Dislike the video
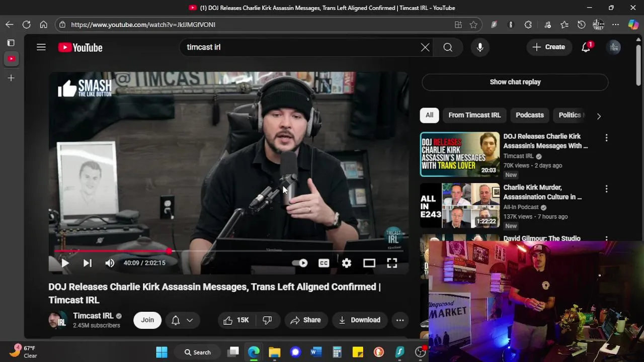The height and width of the screenshot is (362, 644). pos(268,320)
